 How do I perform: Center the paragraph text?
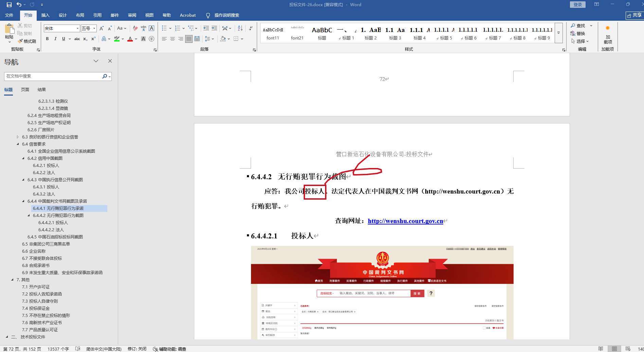pos(173,39)
